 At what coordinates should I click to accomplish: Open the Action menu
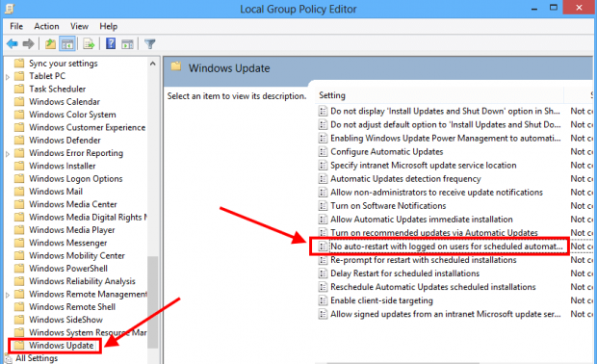pyautogui.click(x=46, y=26)
